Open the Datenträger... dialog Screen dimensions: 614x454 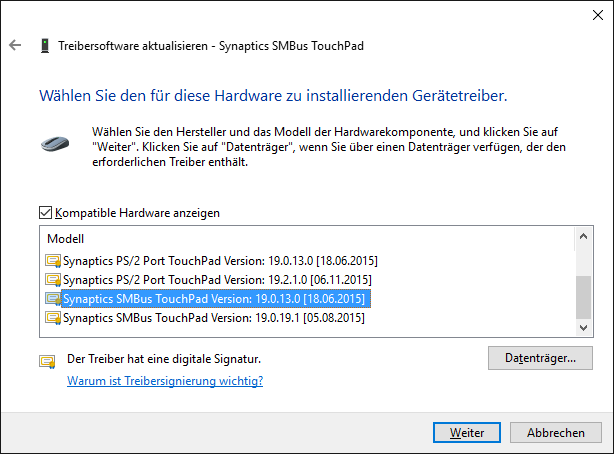tap(541, 357)
